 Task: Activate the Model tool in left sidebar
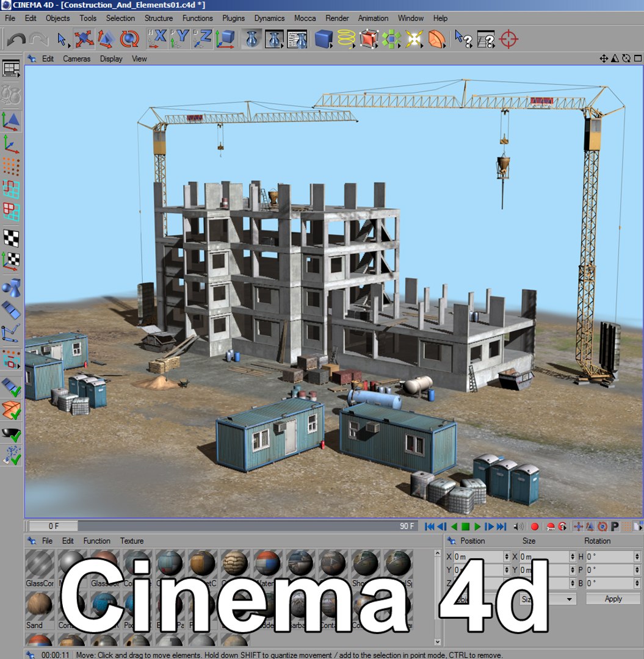(x=11, y=121)
